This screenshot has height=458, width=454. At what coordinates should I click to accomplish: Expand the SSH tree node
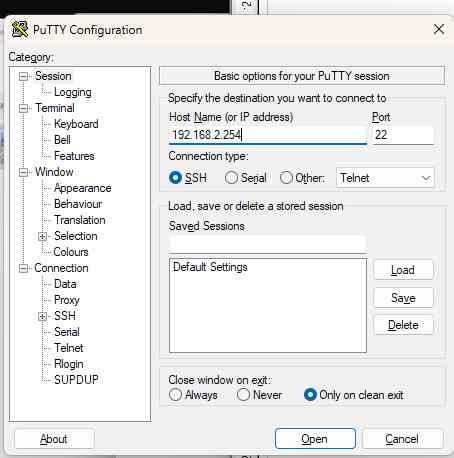tap(42, 316)
